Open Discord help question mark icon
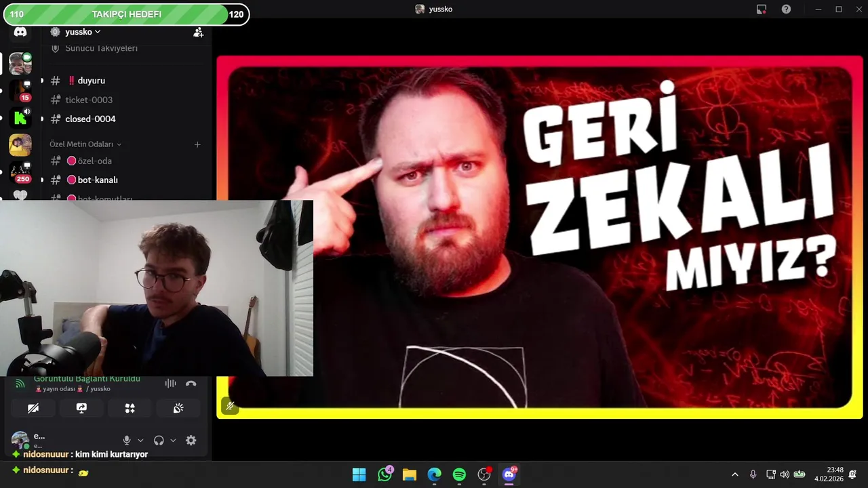 point(786,9)
